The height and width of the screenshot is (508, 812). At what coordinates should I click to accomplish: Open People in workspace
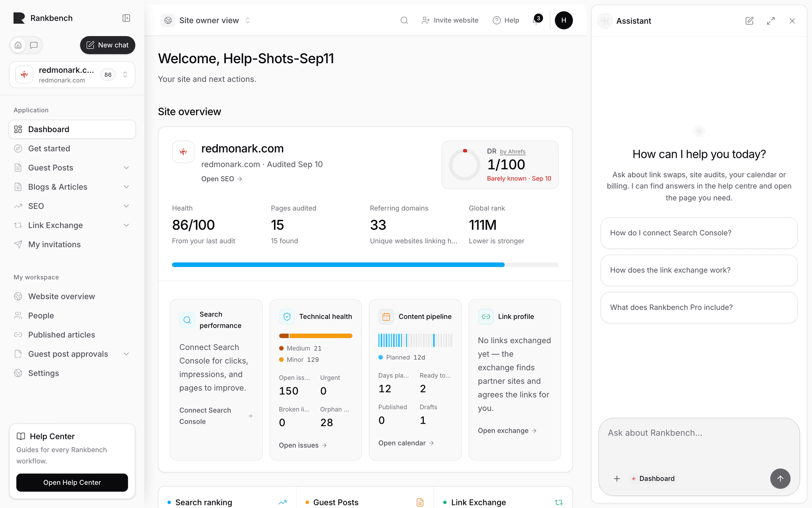click(x=72, y=316)
